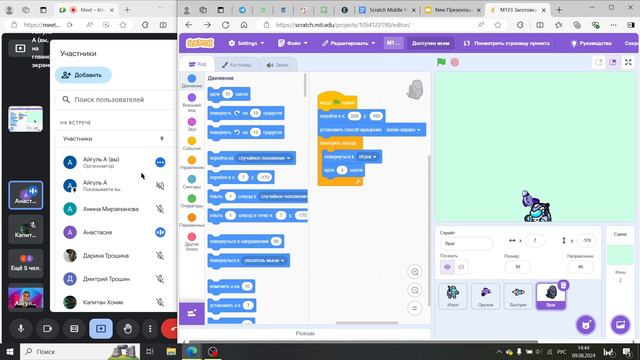Switch to the Костюмы tab

tap(237, 64)
